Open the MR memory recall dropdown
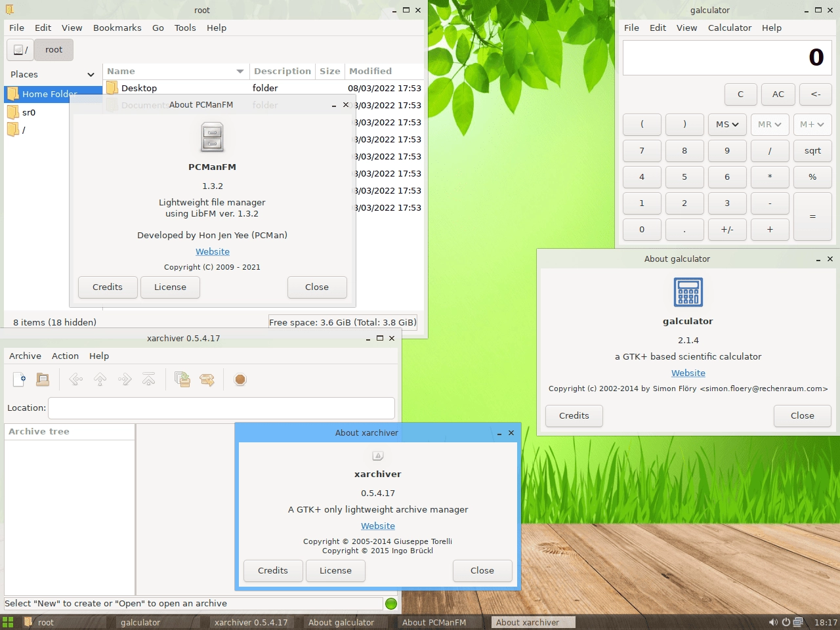Viewport: 840px width, 630px height. point(770,125)
